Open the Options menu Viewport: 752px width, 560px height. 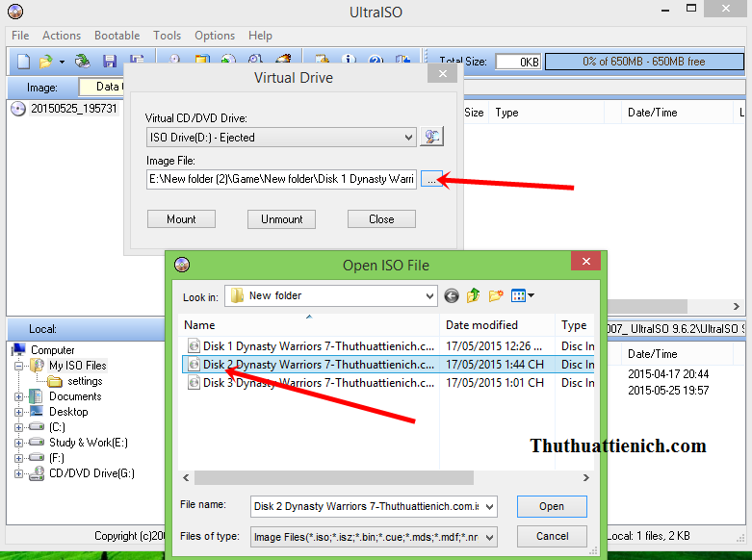[x=215, y=36]
